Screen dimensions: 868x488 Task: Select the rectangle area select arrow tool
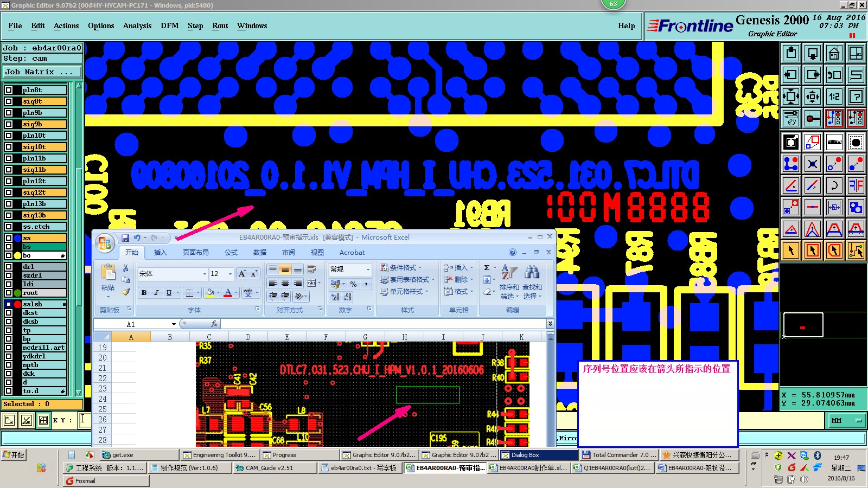tap(813, 251)
